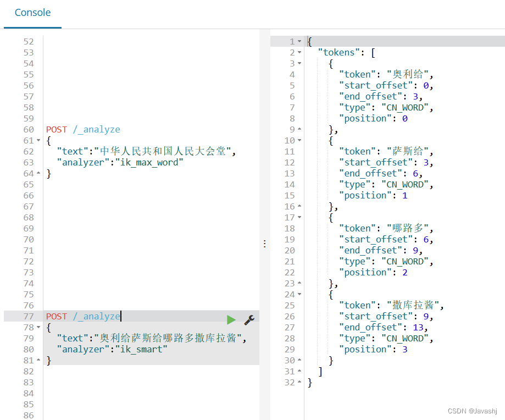505x420 pixels.
Task: Click the "end_offset": 3 line
Action: (381, 96)
